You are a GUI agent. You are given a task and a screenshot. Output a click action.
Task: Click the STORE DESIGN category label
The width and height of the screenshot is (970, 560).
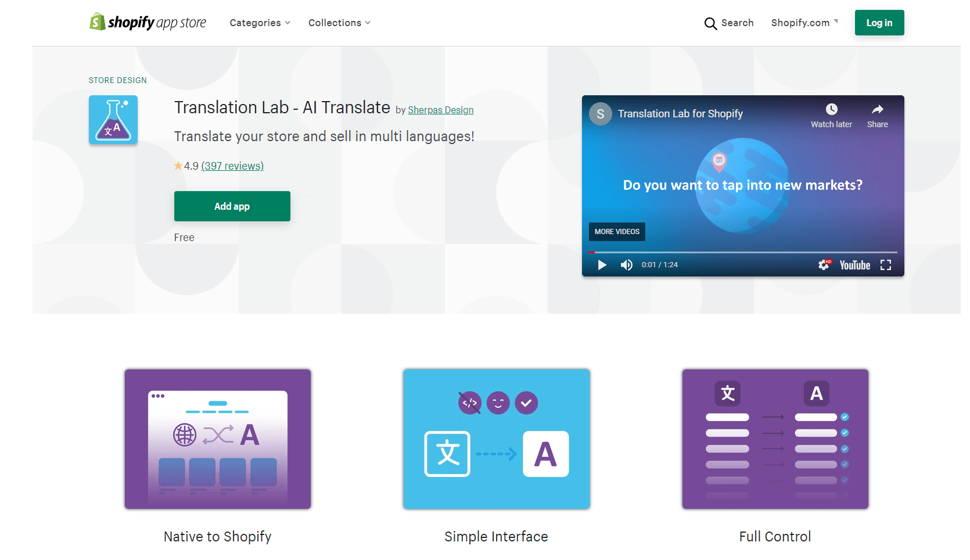(118, 80)
